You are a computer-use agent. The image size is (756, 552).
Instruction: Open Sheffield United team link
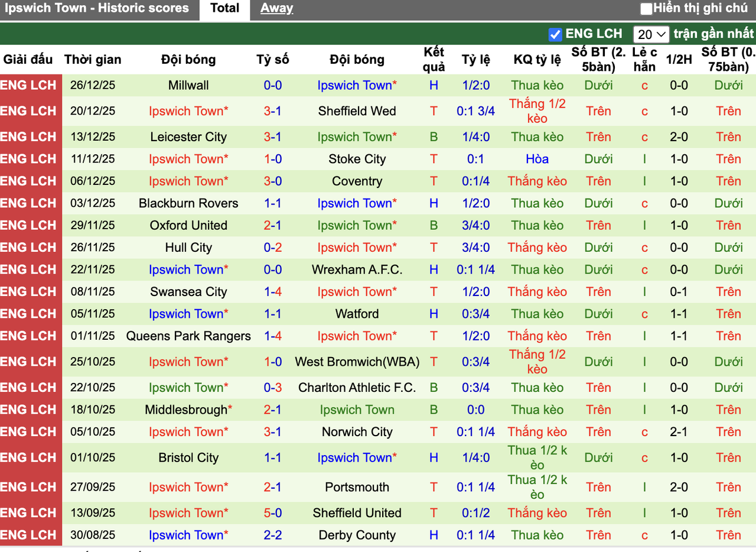[x=357, y=513]
